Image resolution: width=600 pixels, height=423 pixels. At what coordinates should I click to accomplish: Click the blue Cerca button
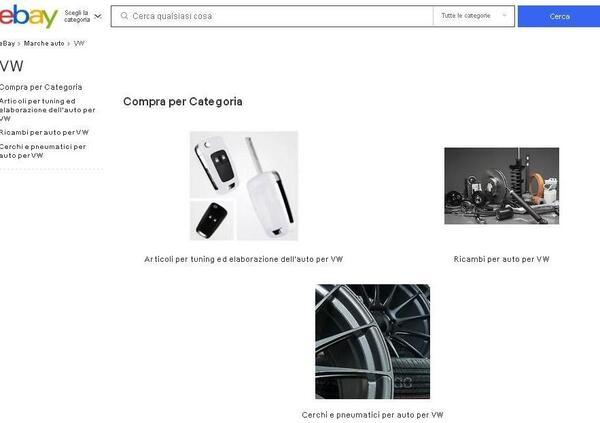(x=559, y=16)
